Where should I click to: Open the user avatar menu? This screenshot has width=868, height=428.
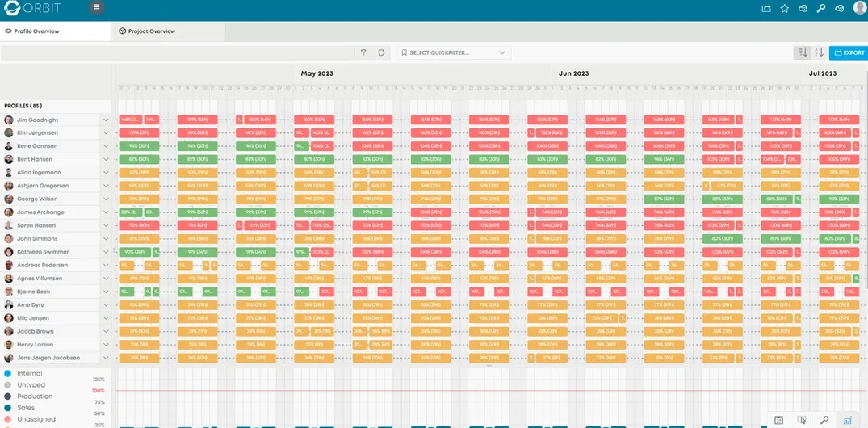[859, 7]
